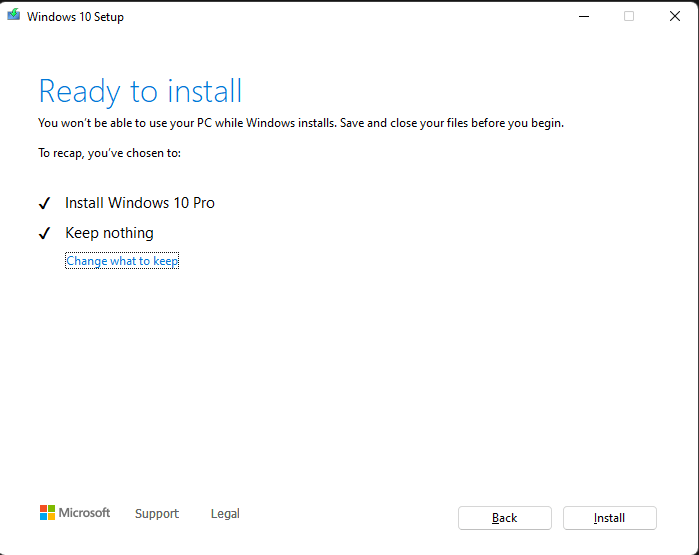699x555 pixels.
Task: Click the Install button
Action: point(609,518)
